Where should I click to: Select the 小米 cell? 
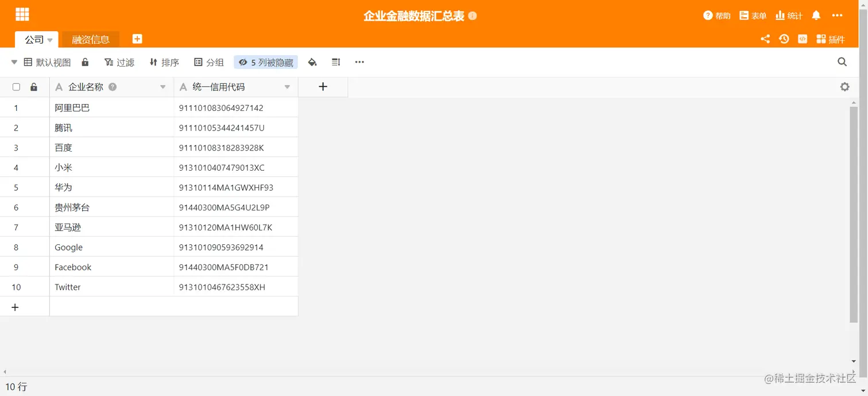(x=112, y=167)
